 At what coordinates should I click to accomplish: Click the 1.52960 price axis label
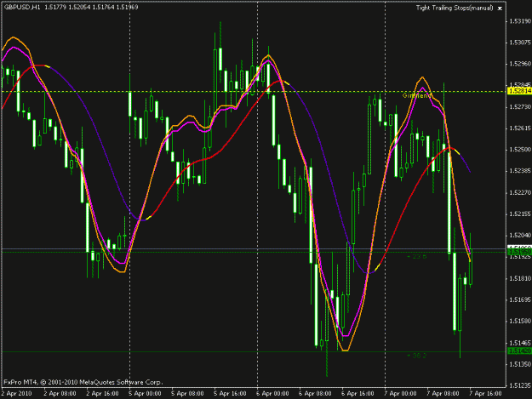click(520, 64)
